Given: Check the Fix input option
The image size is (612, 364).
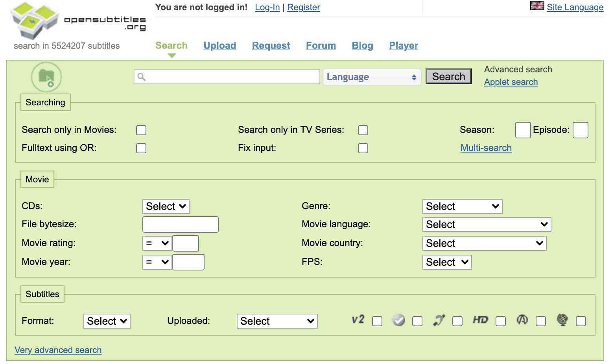Looking at the screenshot, I should [x=363, y=148].
